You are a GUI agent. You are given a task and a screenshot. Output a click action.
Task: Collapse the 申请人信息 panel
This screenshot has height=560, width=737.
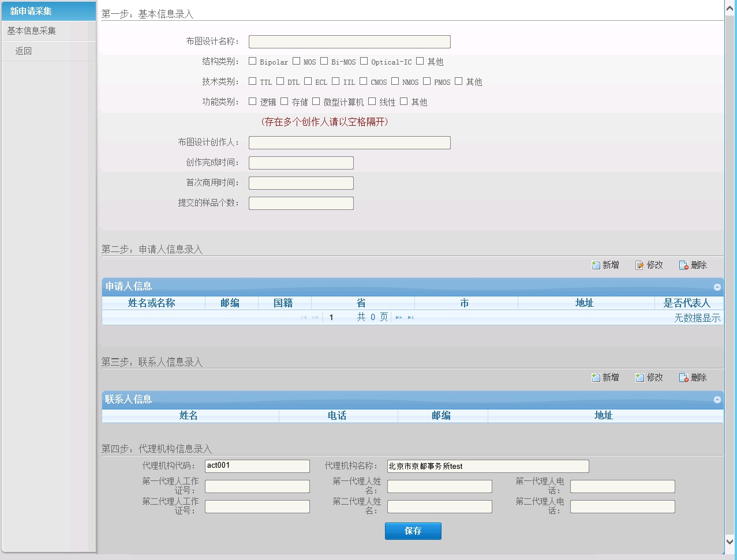tap(717, 287)
